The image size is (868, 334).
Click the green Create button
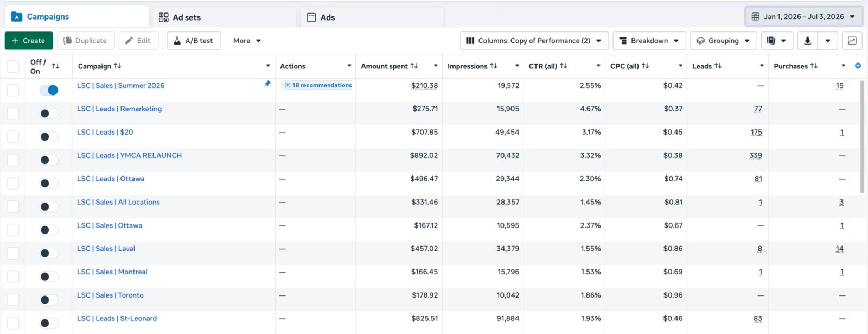[29, 41]
